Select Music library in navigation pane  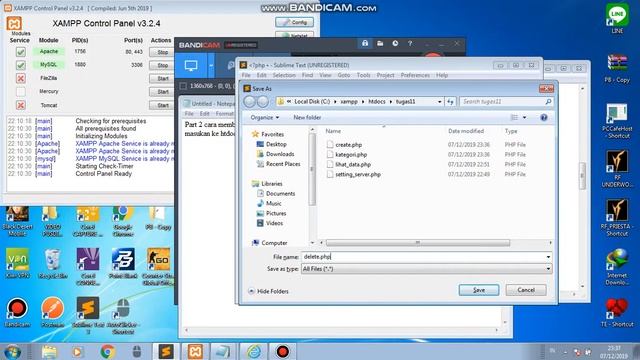tap(273, 203)
